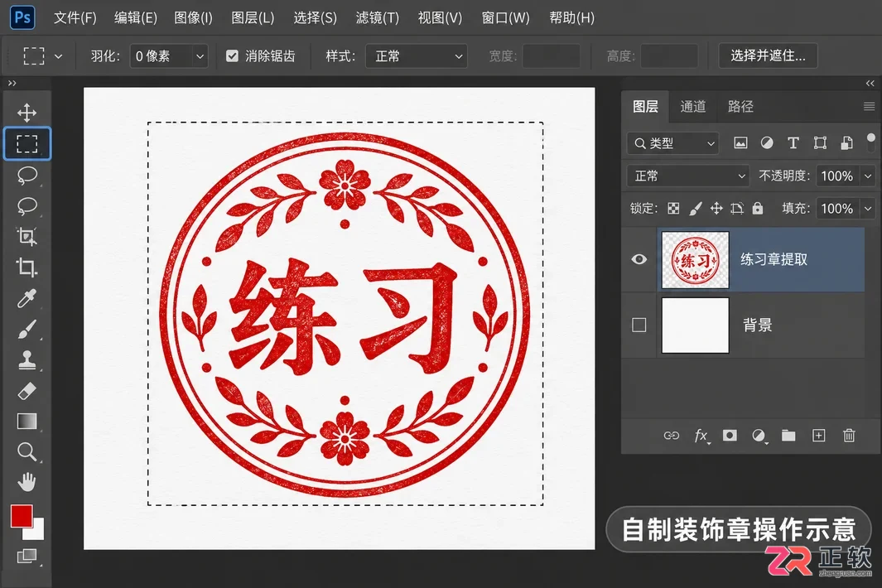This screenshot has width=882, height=588.
Task: Open the fx layer style menu
Action: [x=701, y=436]
